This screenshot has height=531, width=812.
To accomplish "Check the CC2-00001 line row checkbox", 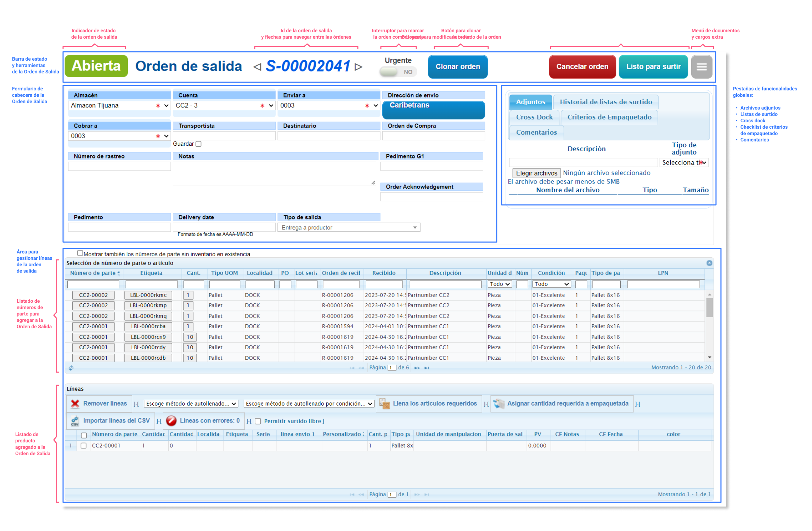I will pos(84,446).
